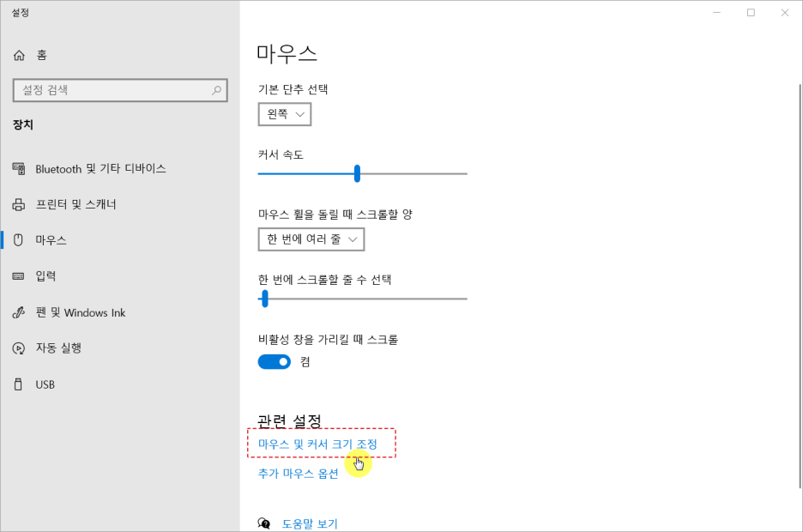Click the magnifier icon in the search box

(217, 90)
